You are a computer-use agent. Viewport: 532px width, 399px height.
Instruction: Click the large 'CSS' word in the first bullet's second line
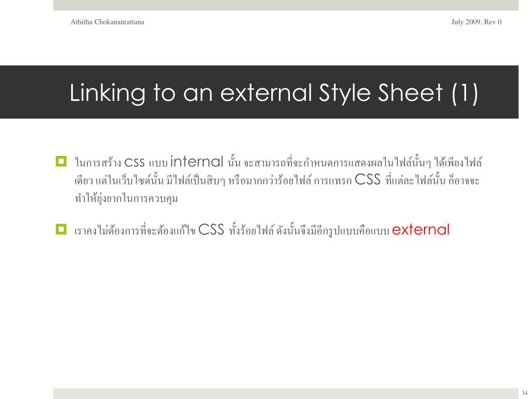367,179
